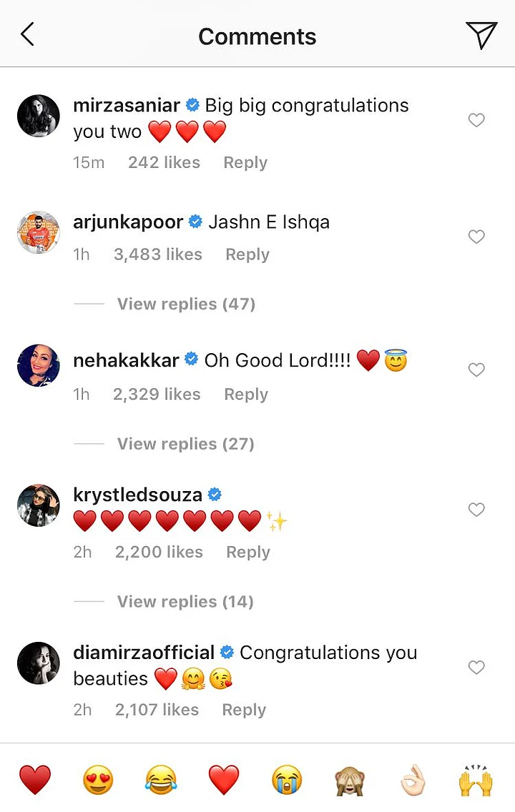Like arjunkapoor's comment with heart
This screenshot has height=812, width=515.
coord(476,237)
